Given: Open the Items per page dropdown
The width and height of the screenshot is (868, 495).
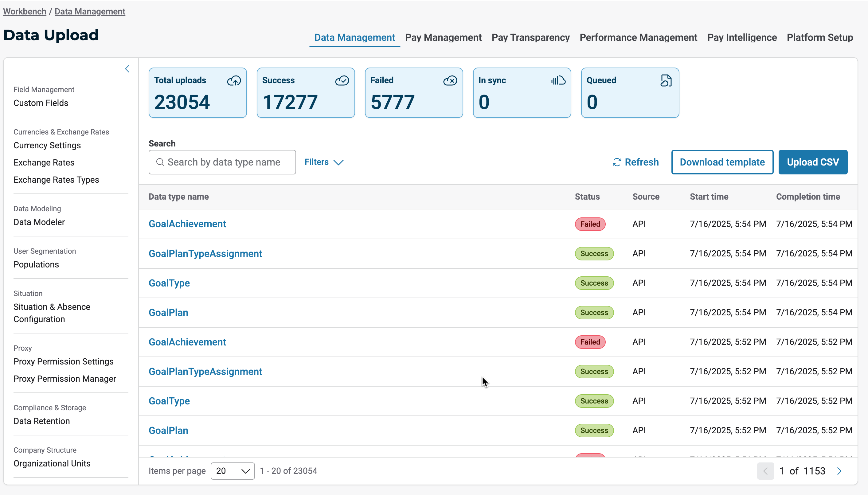Looking at the screenshot, I should pyautogui.click(x=233, y=471).
